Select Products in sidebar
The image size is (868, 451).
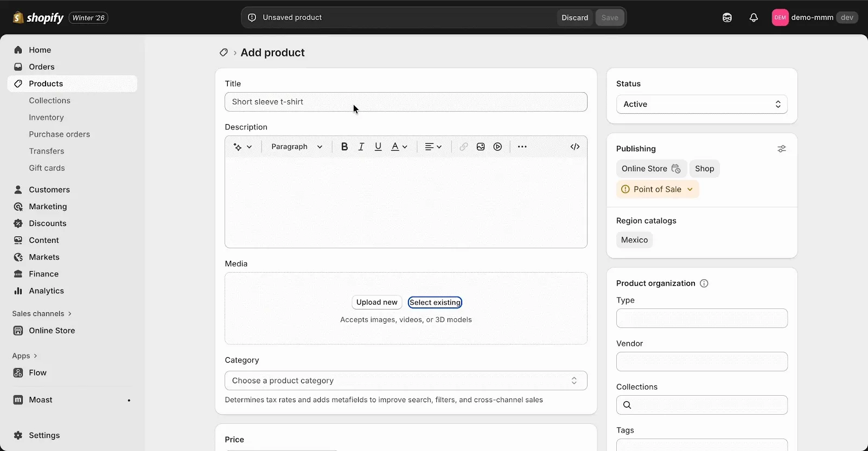[x=72, y=83]
